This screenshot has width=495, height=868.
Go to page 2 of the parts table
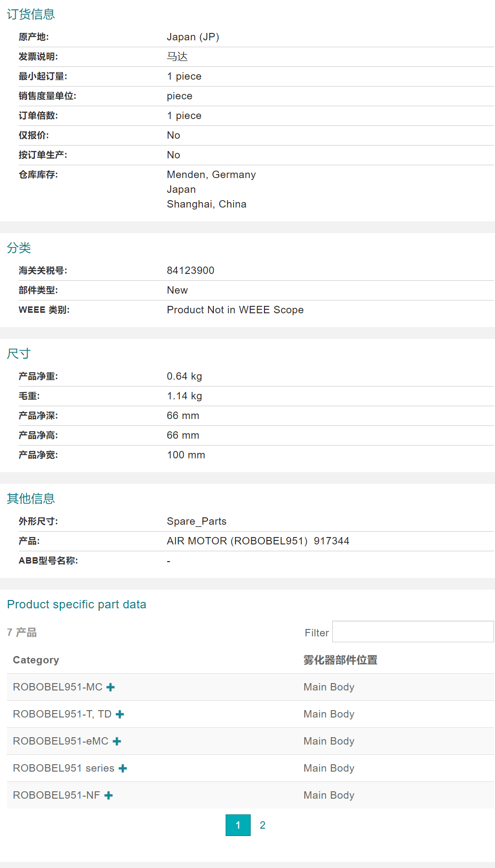262,825
